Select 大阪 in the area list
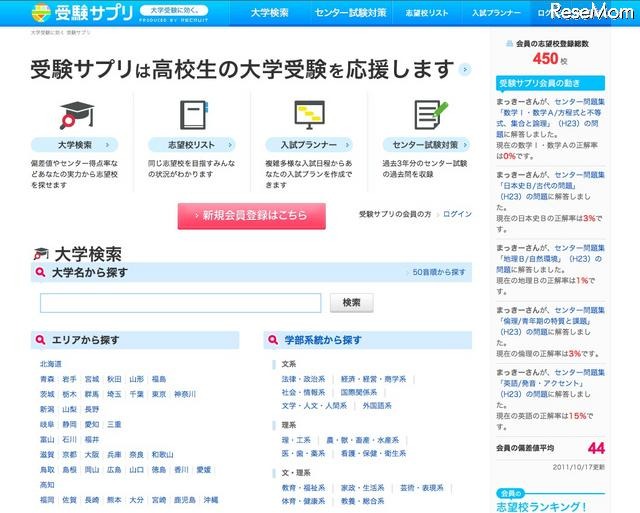Viewport: 640px width, 513px height. pyautogui.click(x=92, y=455)
